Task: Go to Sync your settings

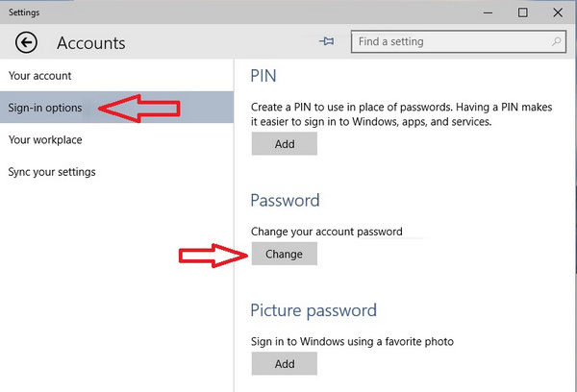Action: [x=52, y=172]
